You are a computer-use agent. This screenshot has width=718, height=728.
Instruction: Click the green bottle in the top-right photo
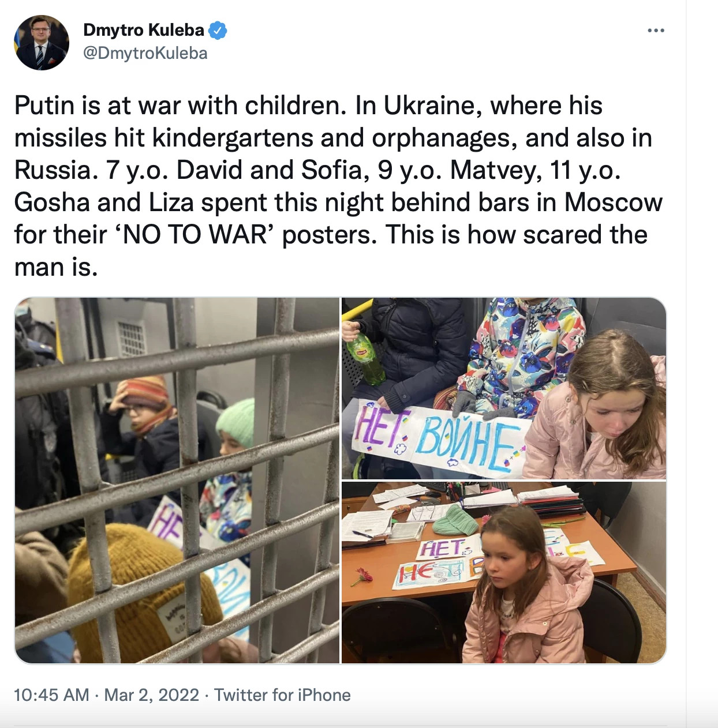[364, 359]
